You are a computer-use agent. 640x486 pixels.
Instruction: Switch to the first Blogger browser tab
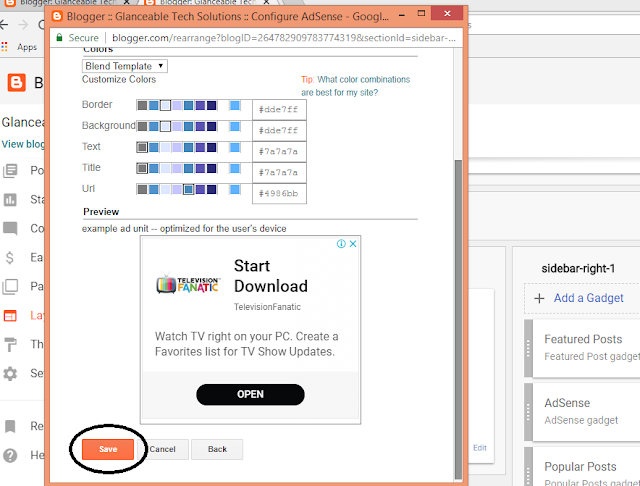[x=67, y=2]
